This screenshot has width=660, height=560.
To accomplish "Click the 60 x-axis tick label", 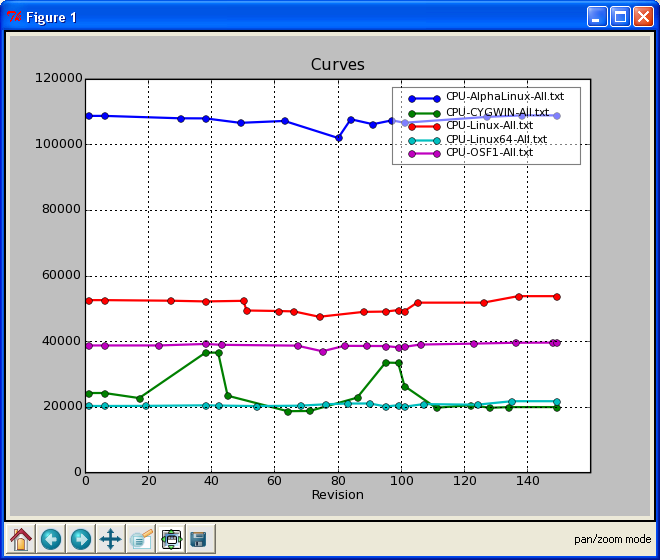I will point(274,481).
